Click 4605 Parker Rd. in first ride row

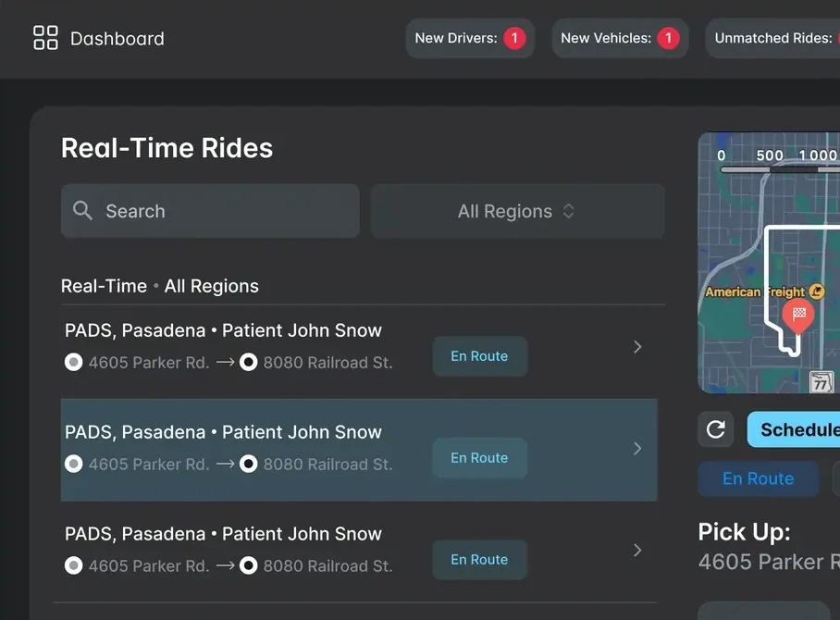(149, 363)
